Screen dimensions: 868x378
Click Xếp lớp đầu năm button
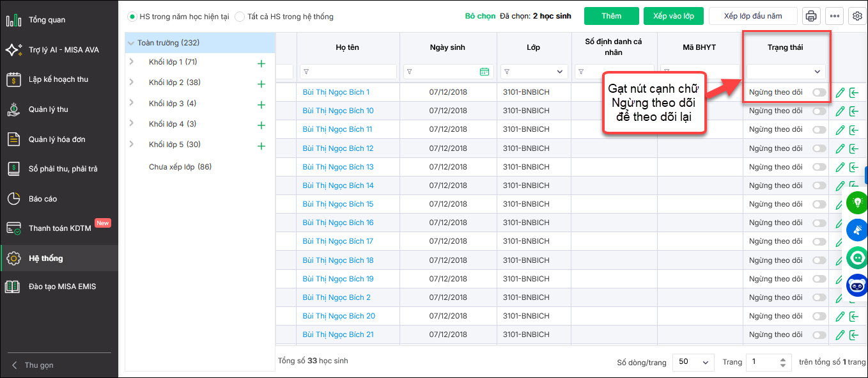[753, 16]
